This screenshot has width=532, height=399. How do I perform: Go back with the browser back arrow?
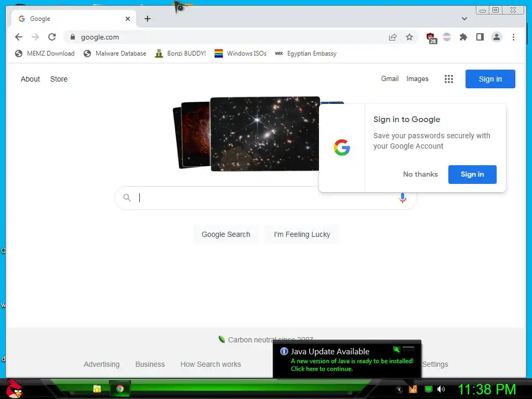[19, 37]
